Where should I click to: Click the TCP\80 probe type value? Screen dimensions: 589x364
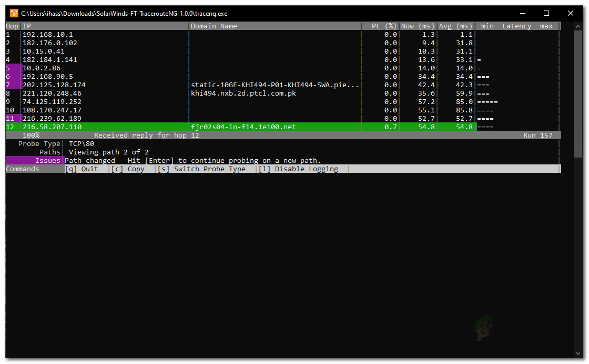[82, 144]
